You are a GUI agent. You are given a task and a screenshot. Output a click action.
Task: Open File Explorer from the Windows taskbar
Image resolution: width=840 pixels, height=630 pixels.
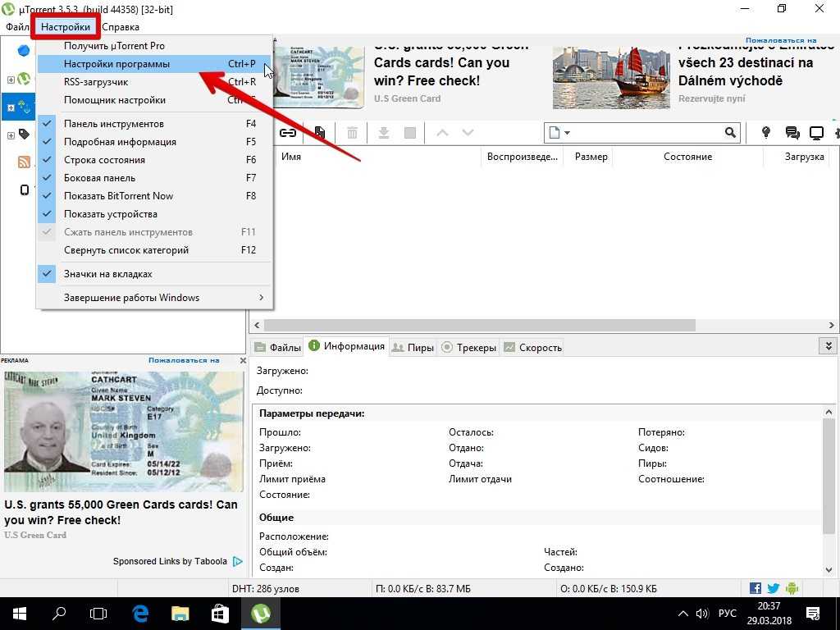[181, 614]
